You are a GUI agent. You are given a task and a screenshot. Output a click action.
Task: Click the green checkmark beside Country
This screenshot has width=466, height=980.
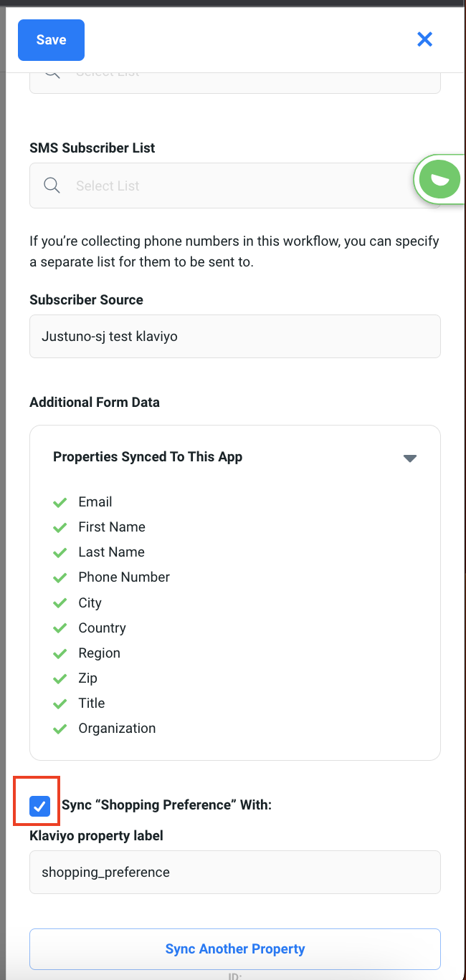(60, 628)
